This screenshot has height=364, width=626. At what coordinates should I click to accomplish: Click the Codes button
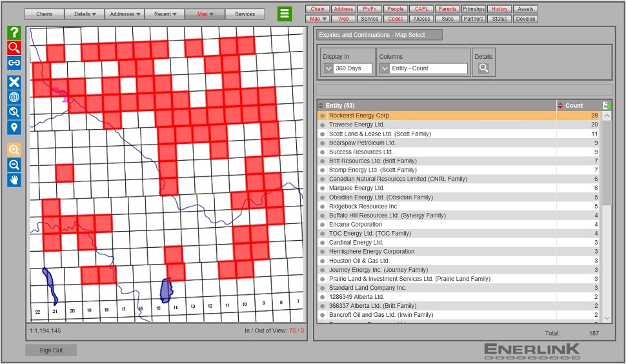396,19
